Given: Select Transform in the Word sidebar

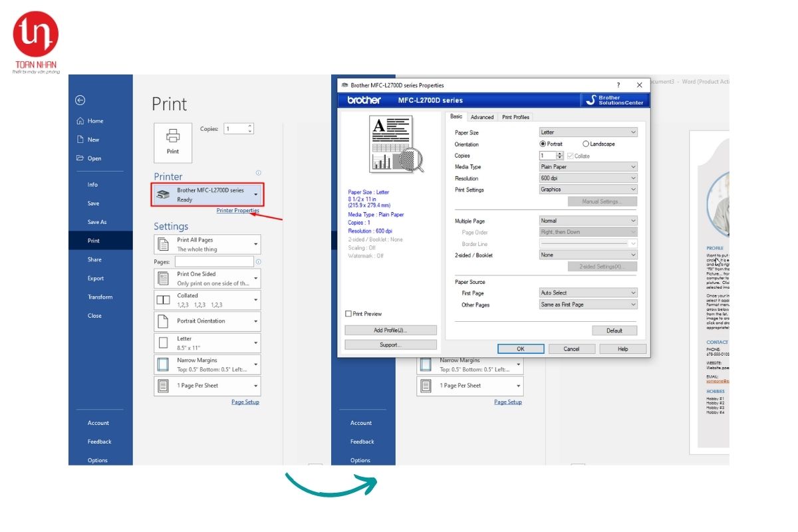Looking at the screenshot, I should click(x=100, y=297).
